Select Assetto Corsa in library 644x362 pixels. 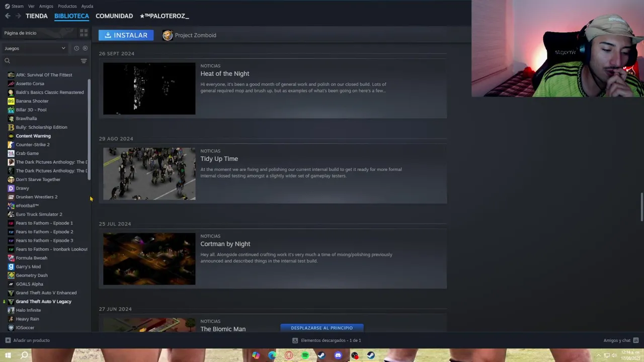(x=30, y=83)
